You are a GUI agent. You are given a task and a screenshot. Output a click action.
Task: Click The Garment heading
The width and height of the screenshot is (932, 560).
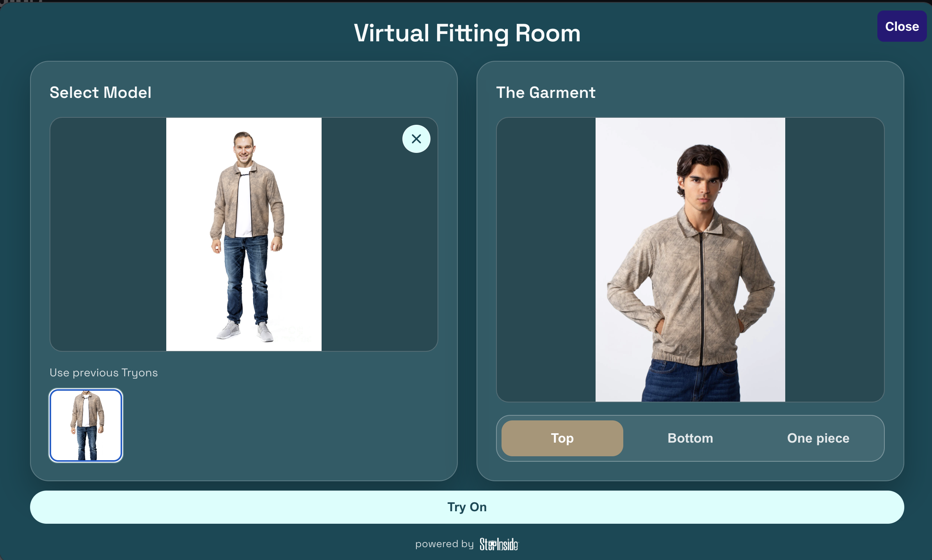[546, 93]
